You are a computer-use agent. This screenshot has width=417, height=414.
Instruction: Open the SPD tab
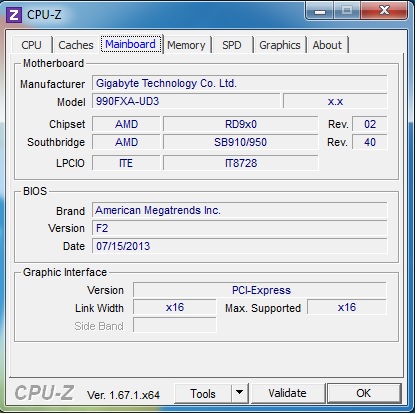(x=232, y=45)
